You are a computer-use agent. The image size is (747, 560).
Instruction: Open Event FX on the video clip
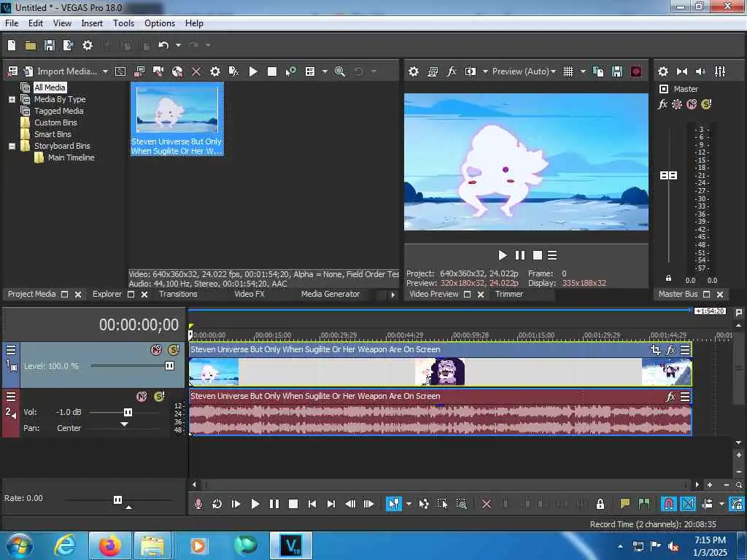point(671,350)
